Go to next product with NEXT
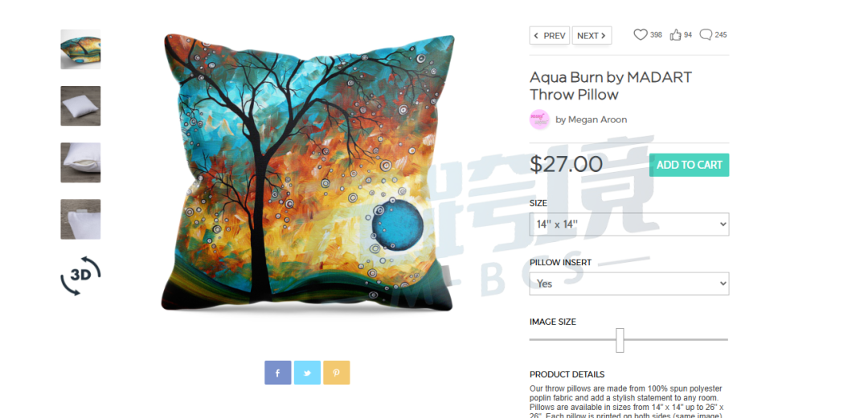Viewport: 868px width, 418px height. pos(592,35)
